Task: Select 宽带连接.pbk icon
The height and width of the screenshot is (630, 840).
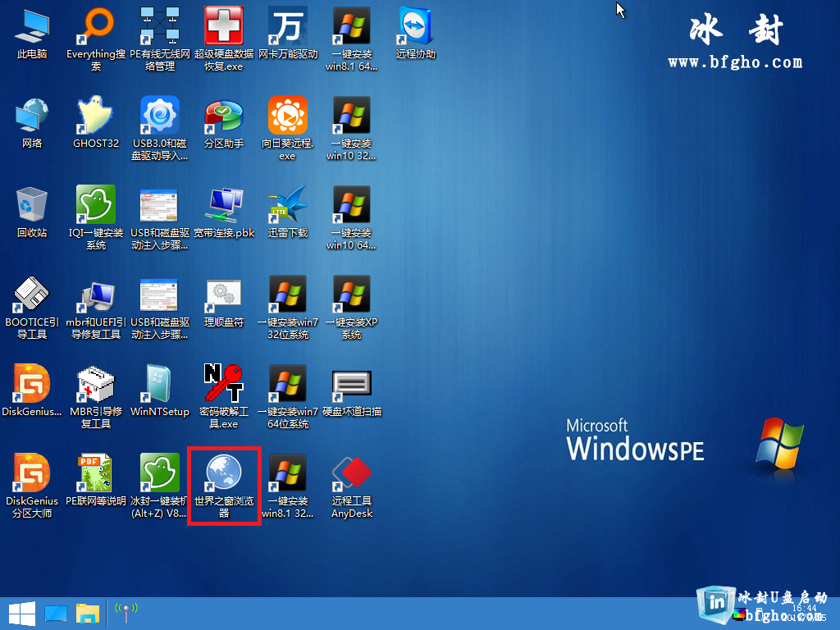Action: pyautogui.click(x=224, y=212)
